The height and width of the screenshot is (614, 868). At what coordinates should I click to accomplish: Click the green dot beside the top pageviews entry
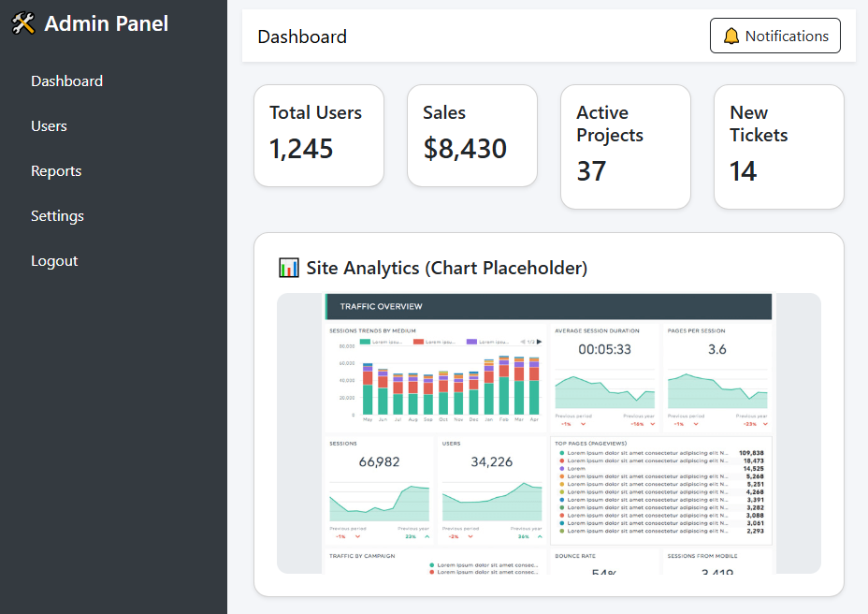[561, 452]
